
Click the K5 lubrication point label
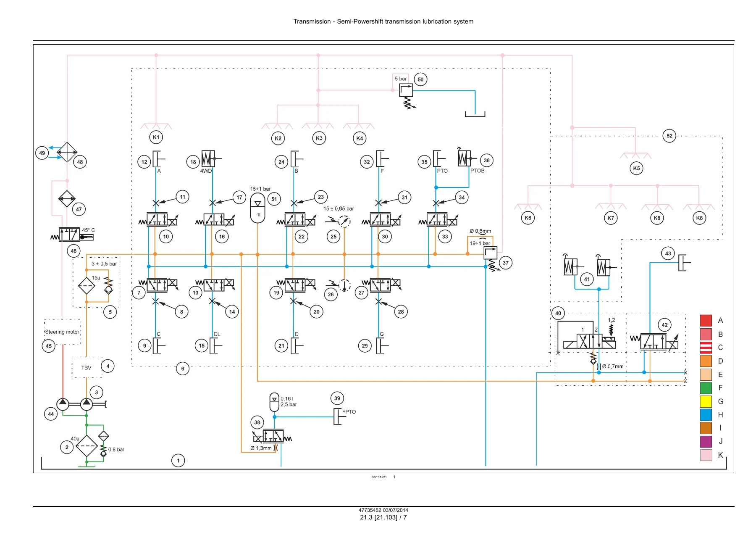pos(636,168)
